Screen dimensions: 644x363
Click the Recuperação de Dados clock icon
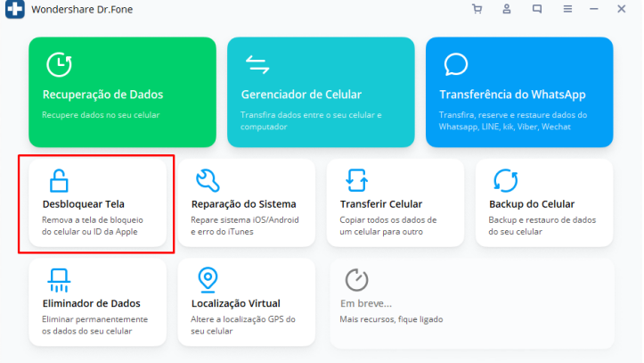click(x=59, y=64)
